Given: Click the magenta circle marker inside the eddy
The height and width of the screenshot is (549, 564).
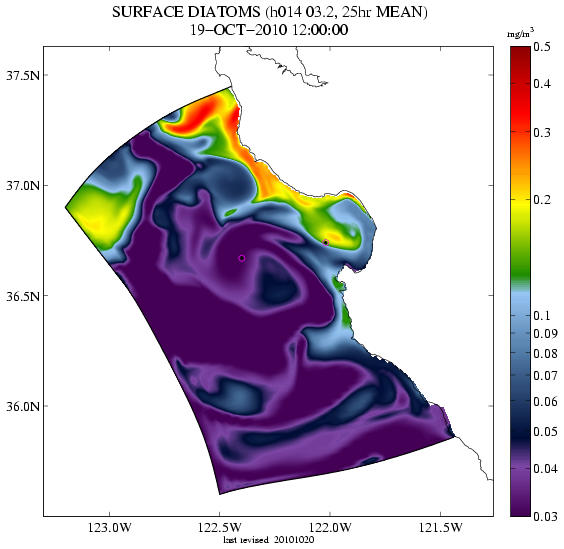Looking at the screenshot, I should coord(242,258).
